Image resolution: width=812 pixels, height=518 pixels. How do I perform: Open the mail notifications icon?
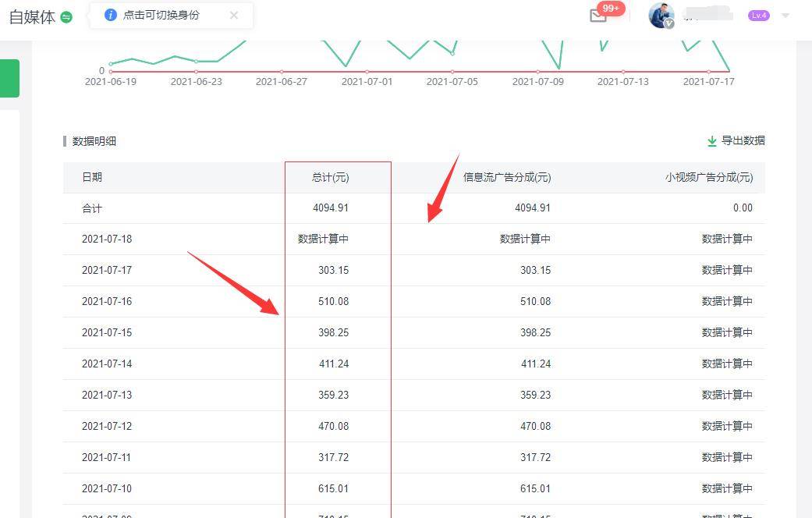598,16
